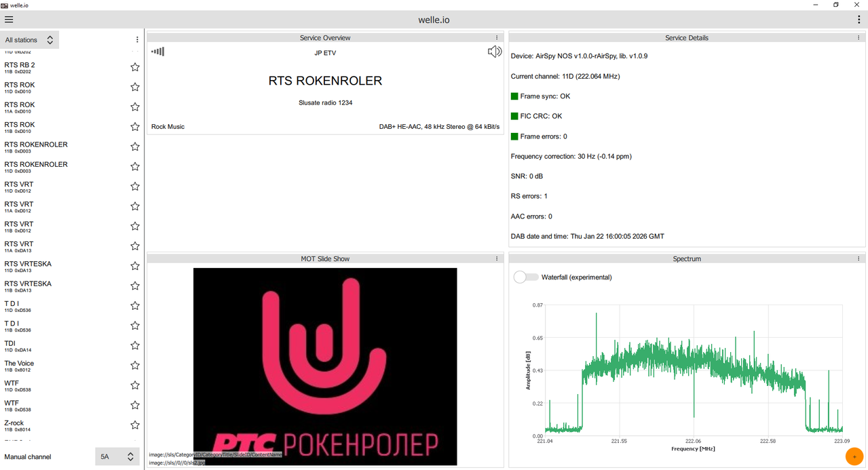
Task: Tune to Z-rock 11B station
Action: pos(64,425)
